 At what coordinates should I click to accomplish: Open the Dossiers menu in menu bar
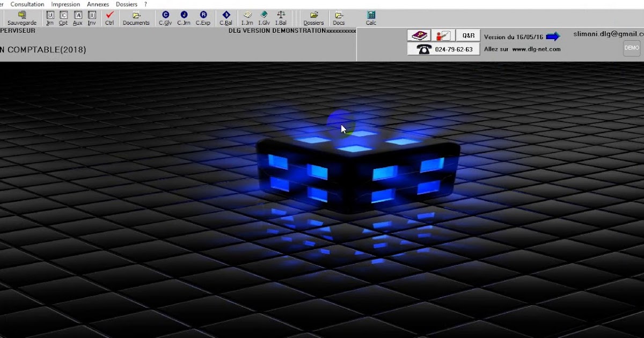[x=127, y=4]
